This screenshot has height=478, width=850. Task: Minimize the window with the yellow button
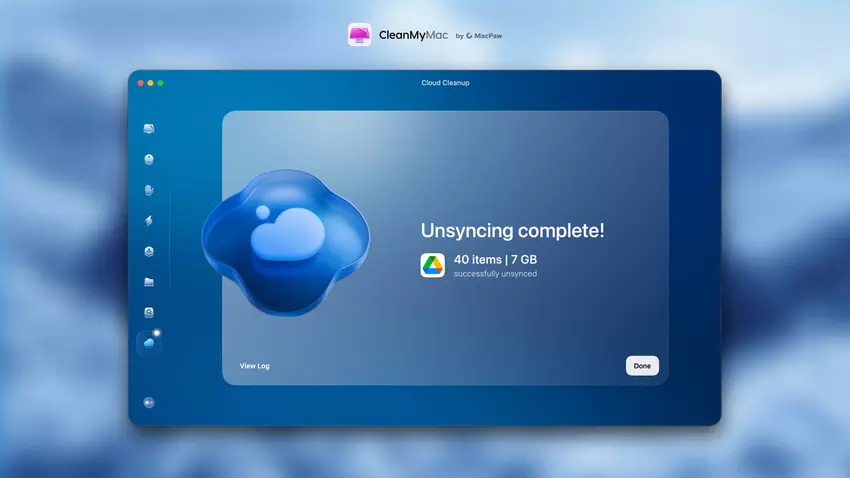[x=150, y=83]
